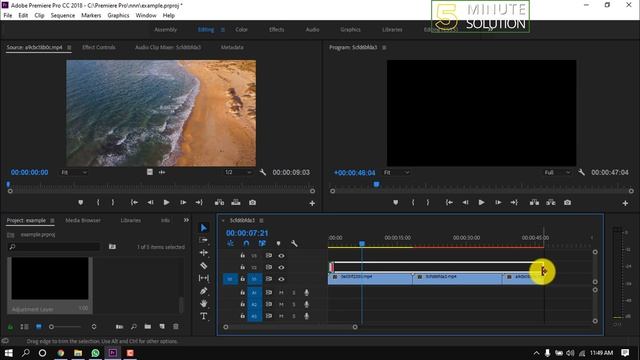Viewport: 640px width, 360px height.
Task: Open Project panel hamburger menu
Action: pos(52,221)
